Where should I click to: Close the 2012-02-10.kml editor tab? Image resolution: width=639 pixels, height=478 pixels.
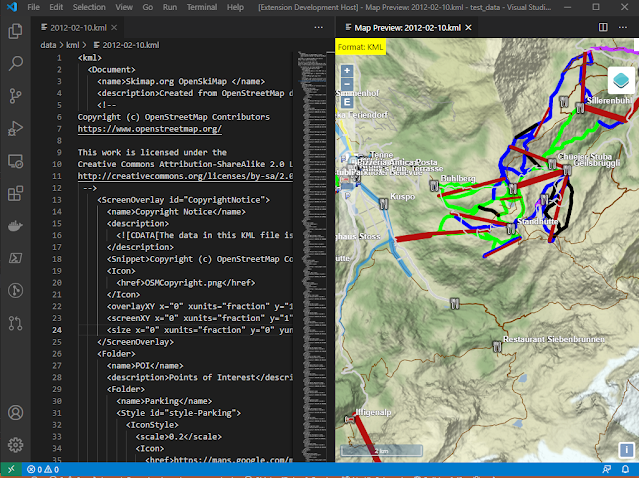pos(114,27)
